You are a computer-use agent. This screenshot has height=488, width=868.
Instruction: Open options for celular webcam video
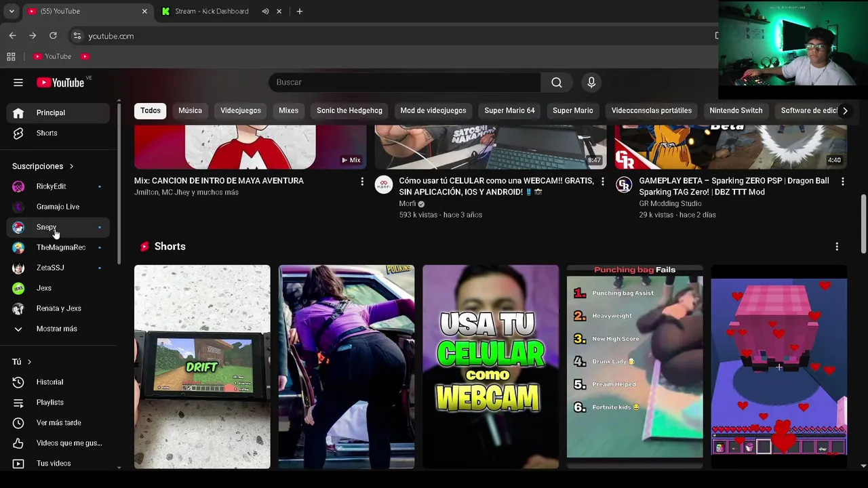(602, 182)
